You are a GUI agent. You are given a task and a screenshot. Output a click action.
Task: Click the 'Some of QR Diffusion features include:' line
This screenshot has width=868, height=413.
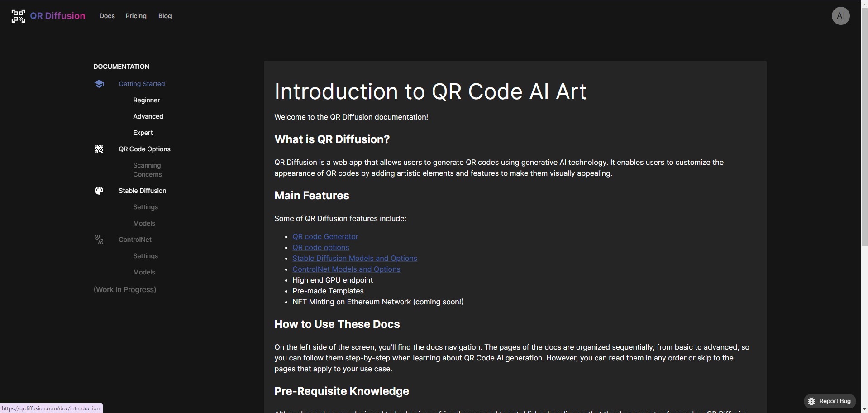click(x=340, y=218)
